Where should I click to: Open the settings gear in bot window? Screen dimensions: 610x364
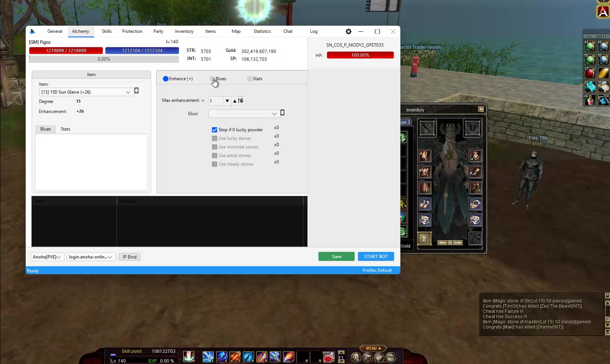[x=348, y=32]
